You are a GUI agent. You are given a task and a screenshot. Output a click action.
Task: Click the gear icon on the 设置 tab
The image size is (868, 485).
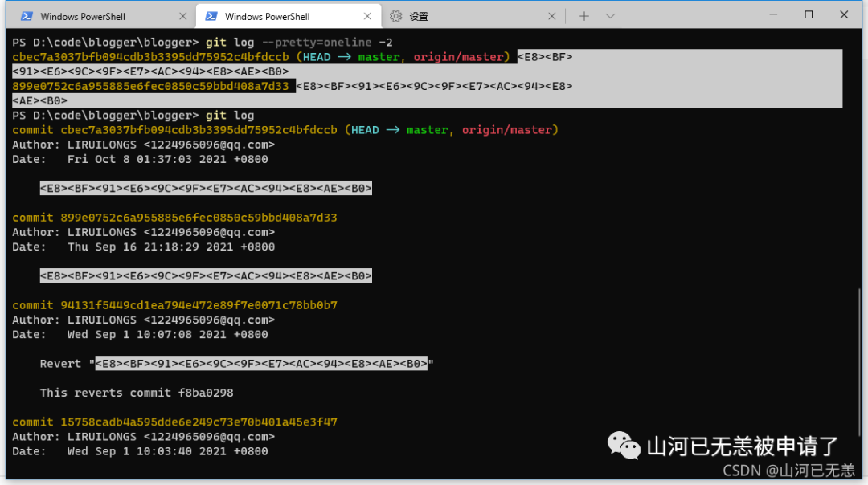[x=396, y=15]
